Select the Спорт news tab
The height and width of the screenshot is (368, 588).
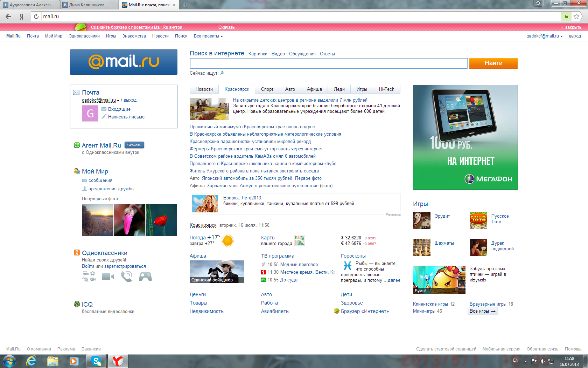[x=267, y=89]
